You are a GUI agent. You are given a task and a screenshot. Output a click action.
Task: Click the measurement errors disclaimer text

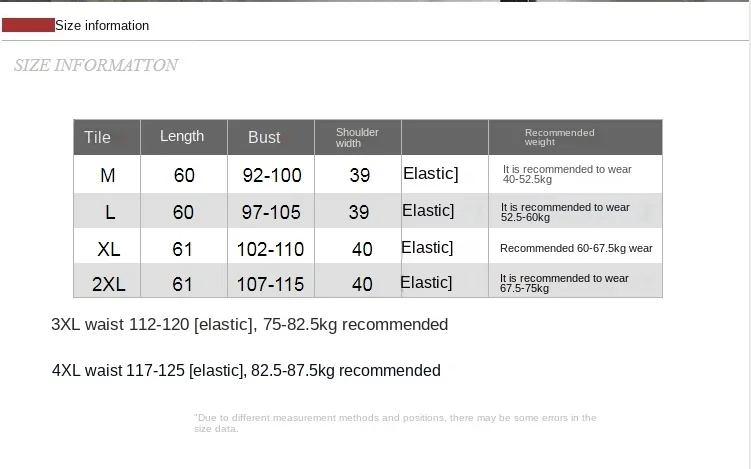(x=395, y=423)
